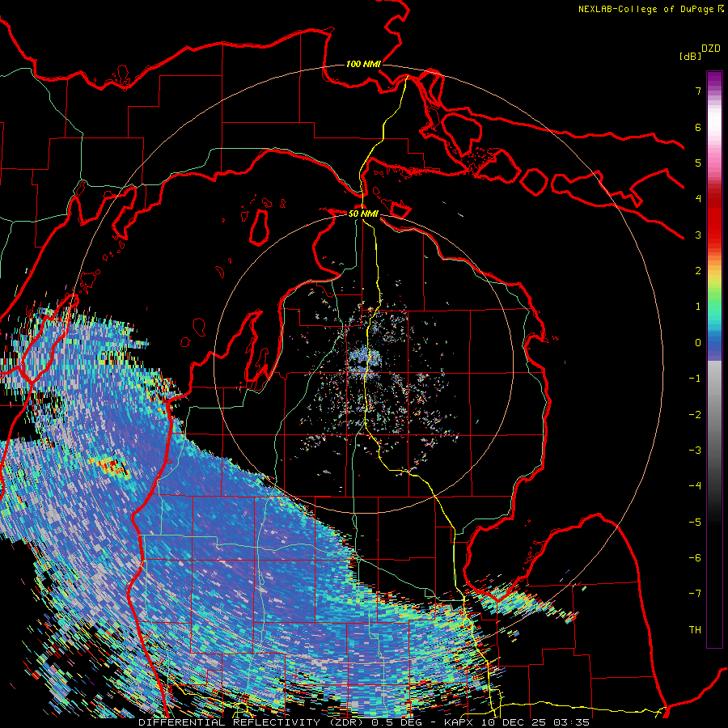728x728 pixels.
Task: Click the radar site center clutter blob
Action: (x=364, y=362)
